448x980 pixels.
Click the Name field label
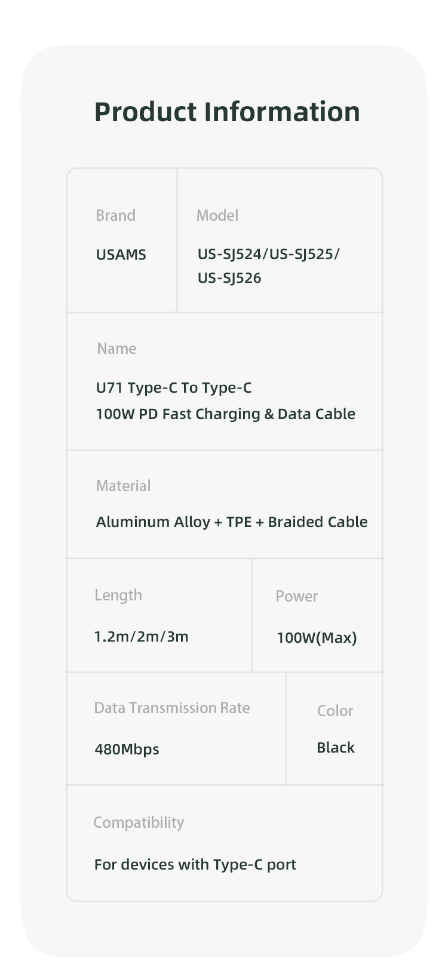click(116, 349)
